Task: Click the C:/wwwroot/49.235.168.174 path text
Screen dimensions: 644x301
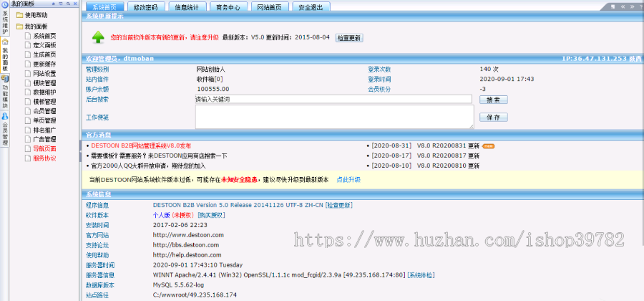Action: click(x=195, y=295)
